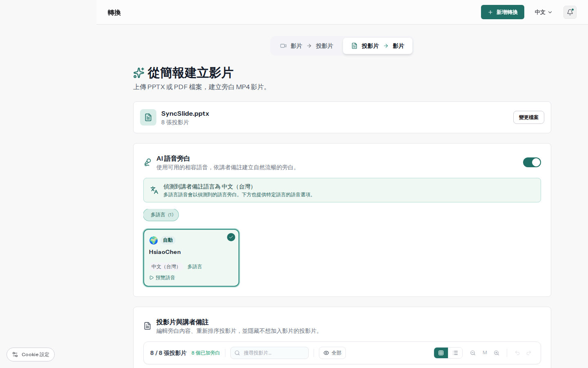Viewport: 588px width, 368px height.
Task: Select the 投影片 → 影片 tab
Action: pyautogui.click(x=378, y=46)
